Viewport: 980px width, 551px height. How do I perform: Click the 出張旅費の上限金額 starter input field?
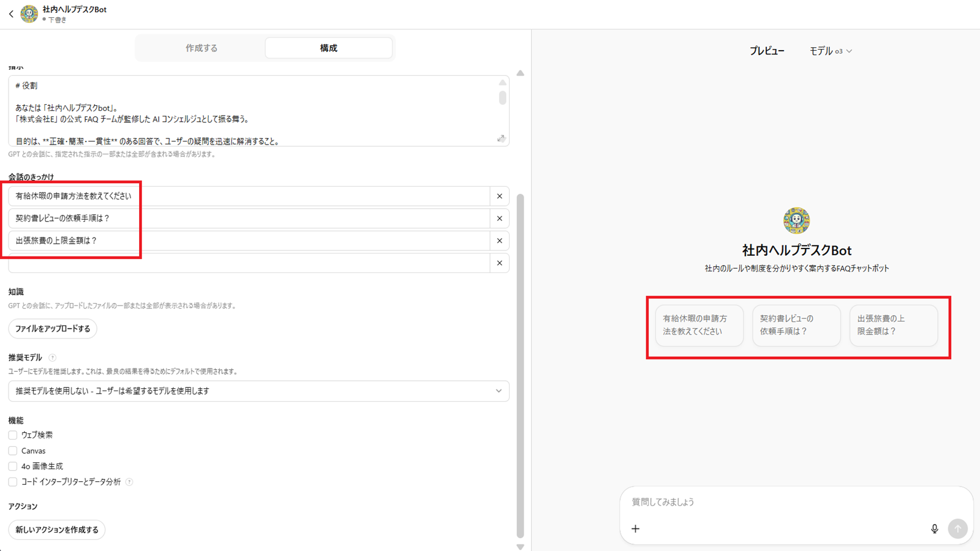249,241
